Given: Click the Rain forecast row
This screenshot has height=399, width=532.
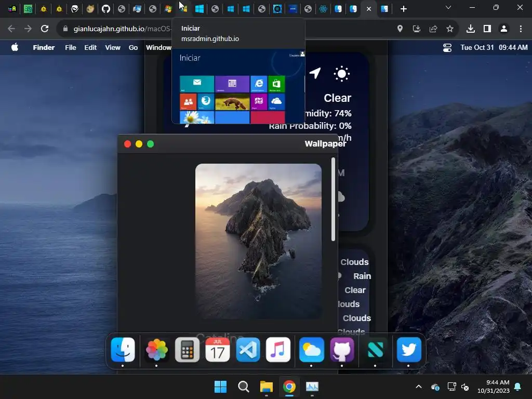Looking at the screenshot, I should click(x=362, y=276).
